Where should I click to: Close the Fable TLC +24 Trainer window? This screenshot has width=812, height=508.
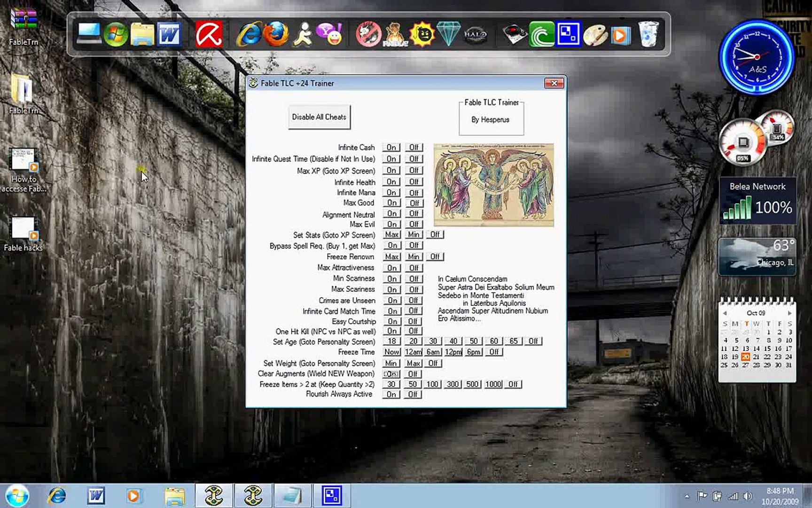click(554, 83)
